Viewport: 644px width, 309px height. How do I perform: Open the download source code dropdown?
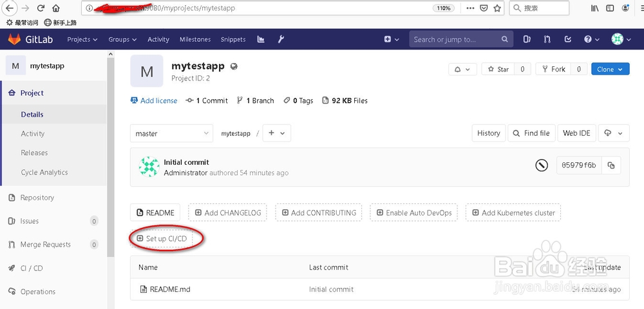[x=614, y=133]
